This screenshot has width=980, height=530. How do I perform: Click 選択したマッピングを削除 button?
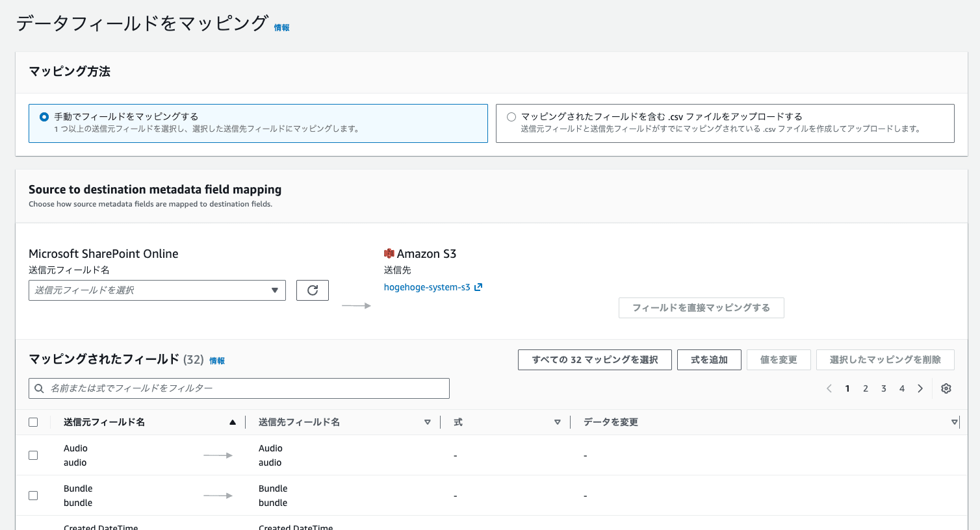(885, 360)
